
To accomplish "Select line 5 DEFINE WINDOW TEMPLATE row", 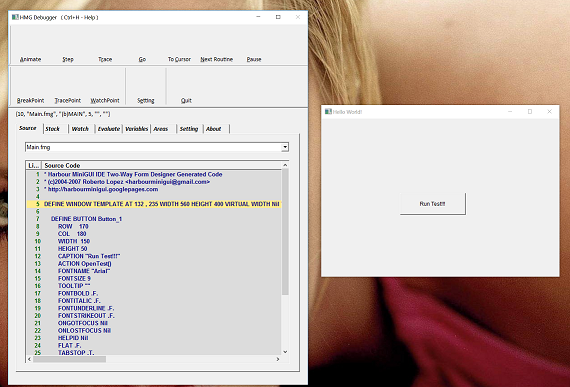I will (154, 204).
